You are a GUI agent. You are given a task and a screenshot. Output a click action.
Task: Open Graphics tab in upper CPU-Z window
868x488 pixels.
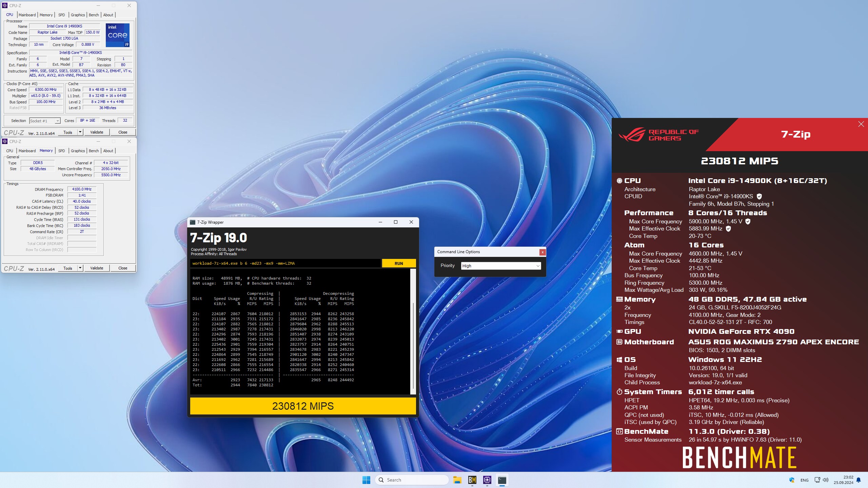78,15
